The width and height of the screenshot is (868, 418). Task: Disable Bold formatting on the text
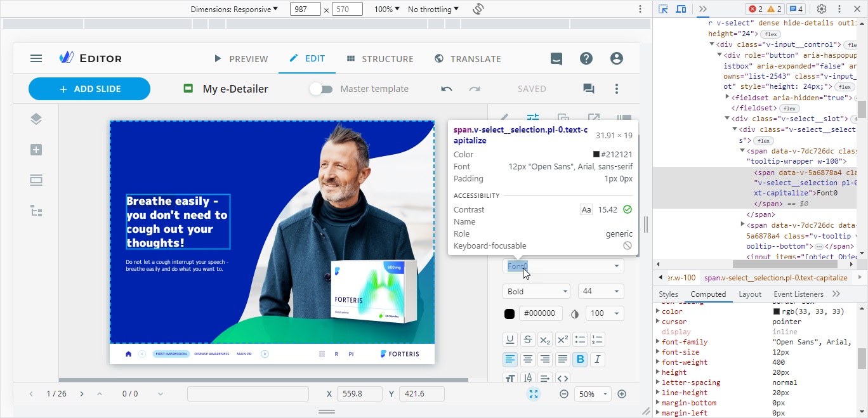tap(579, 359)
